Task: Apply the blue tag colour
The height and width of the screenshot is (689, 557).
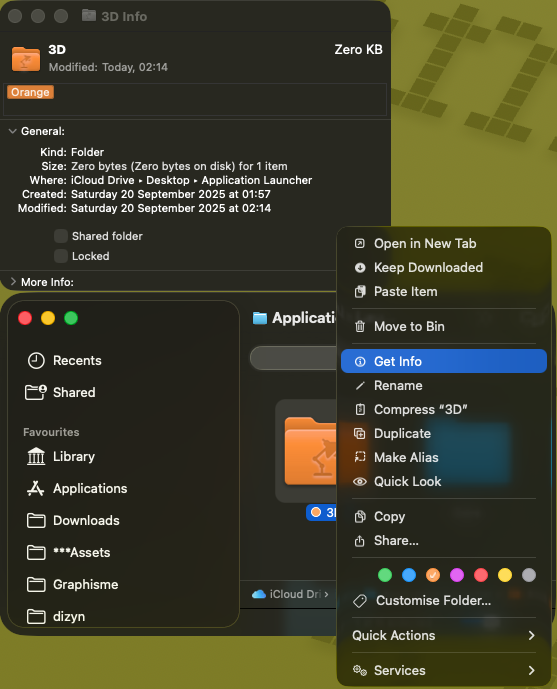Action: tap(409, 575)
